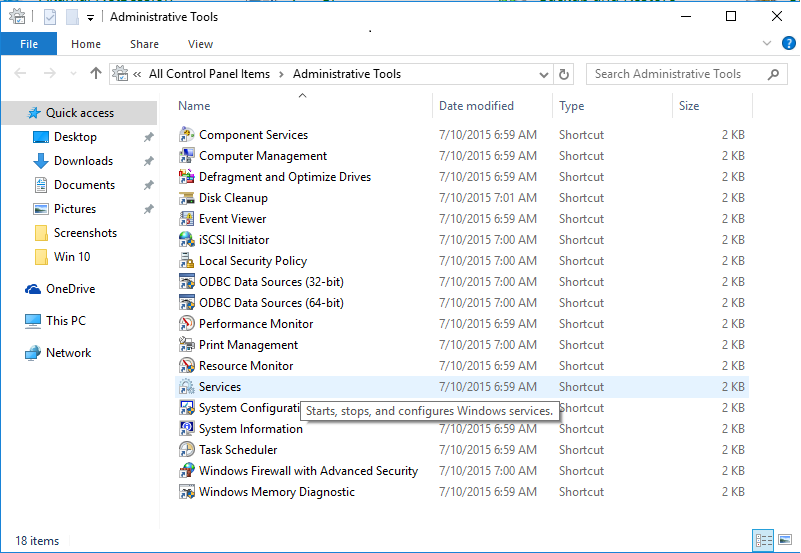The width and height of the screenshot is (801, 553).
Task: Click the Administrative Tools window system icon
Action: (17, 17)
